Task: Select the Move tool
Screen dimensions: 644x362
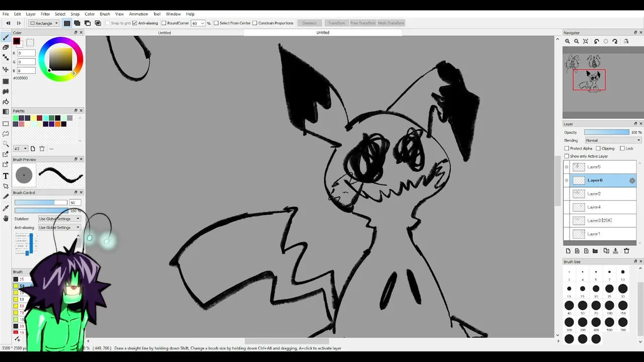Action: [6, 69]
